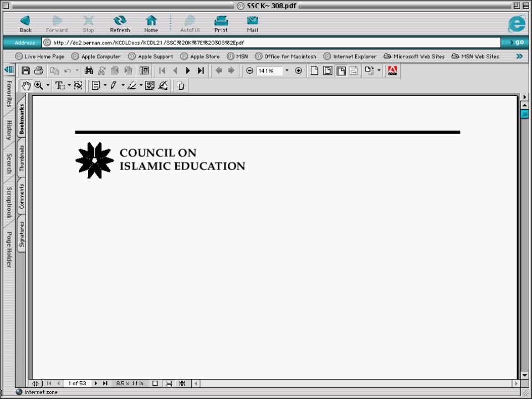The width and height of the screenshot is (532, 399).
Task: Click the address URL field
Action: (x=272, y=43)
